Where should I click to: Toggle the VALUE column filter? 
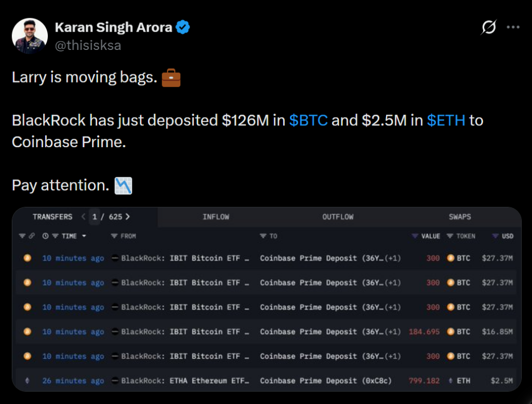415,236
